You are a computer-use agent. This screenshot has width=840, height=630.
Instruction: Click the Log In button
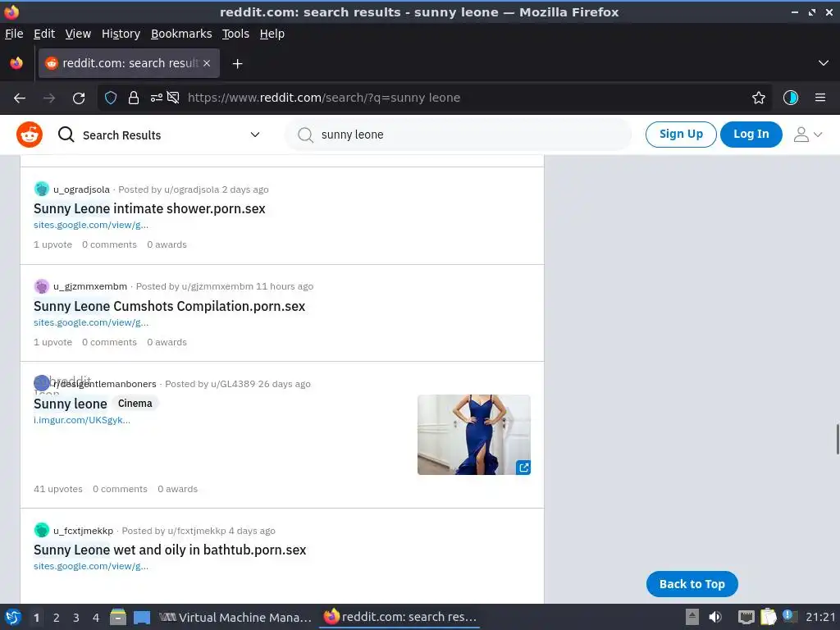coord(751,134)
